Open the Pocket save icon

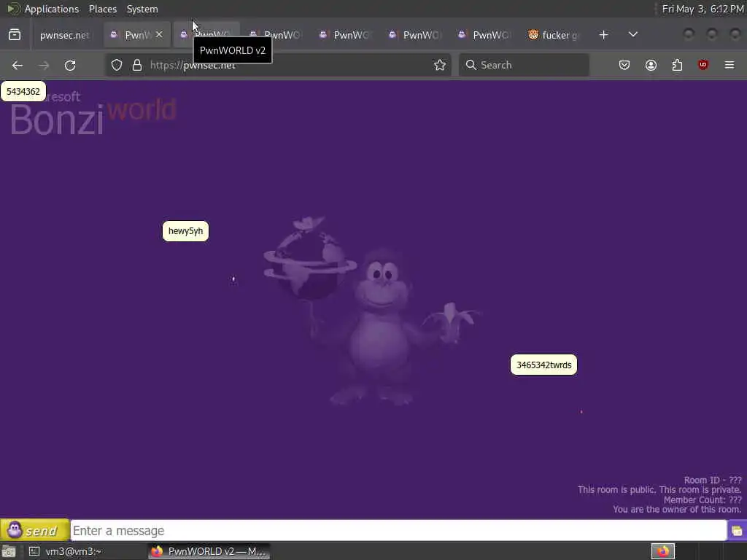click(x=624, y=65)
